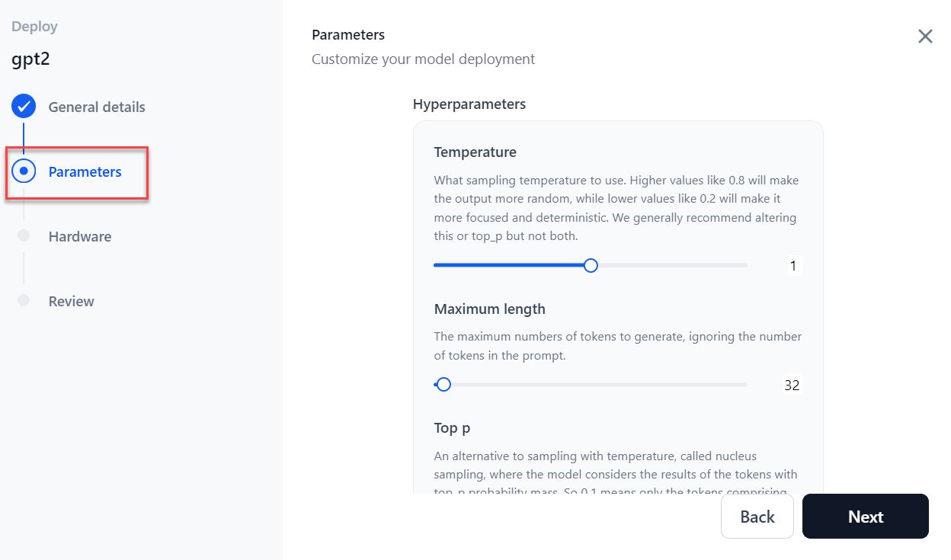
Task: Select the Parameters step label
Action: pyautogui.click(x=85, y=172)
